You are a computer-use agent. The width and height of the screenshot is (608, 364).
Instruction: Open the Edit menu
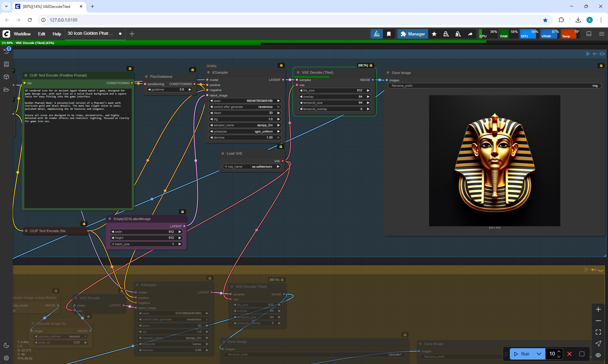point(41,34)
